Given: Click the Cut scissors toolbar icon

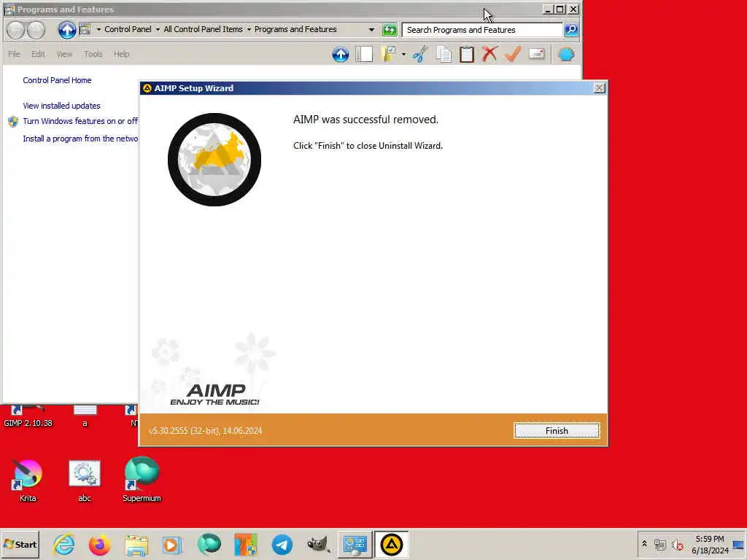Looking at the screenshot, I should coord(420,54).
